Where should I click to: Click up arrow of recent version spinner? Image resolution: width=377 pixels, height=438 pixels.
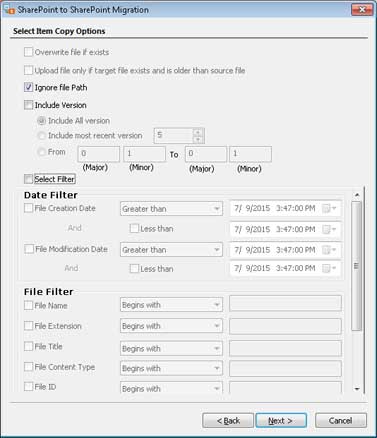pos(198,132)
